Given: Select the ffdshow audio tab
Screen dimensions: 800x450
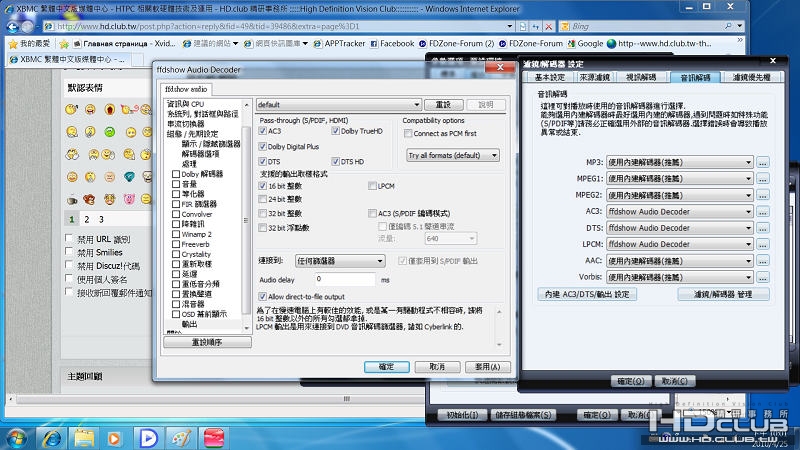Looking at the screenshot, I should [x=186, y=89].
